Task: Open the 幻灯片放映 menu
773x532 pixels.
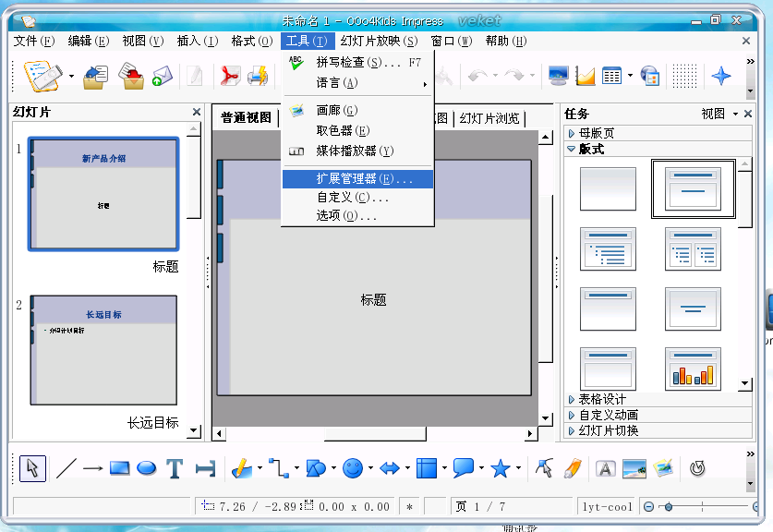Action: 379,41
